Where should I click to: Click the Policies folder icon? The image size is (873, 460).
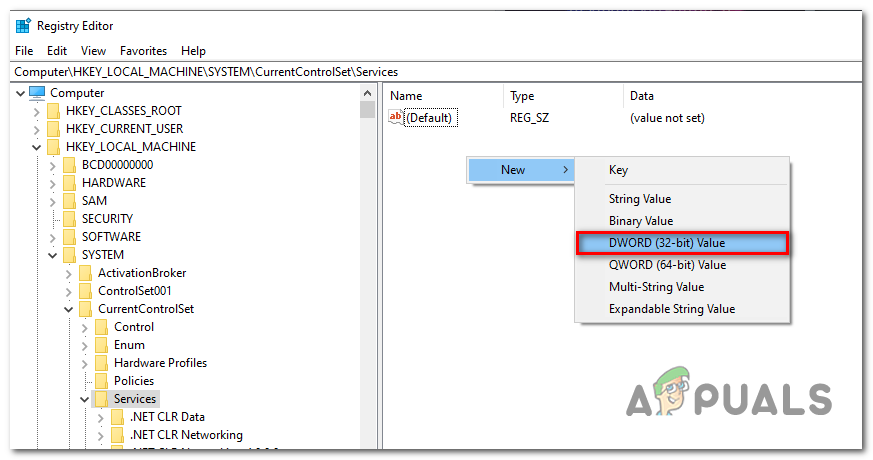(x=102, y=381)
